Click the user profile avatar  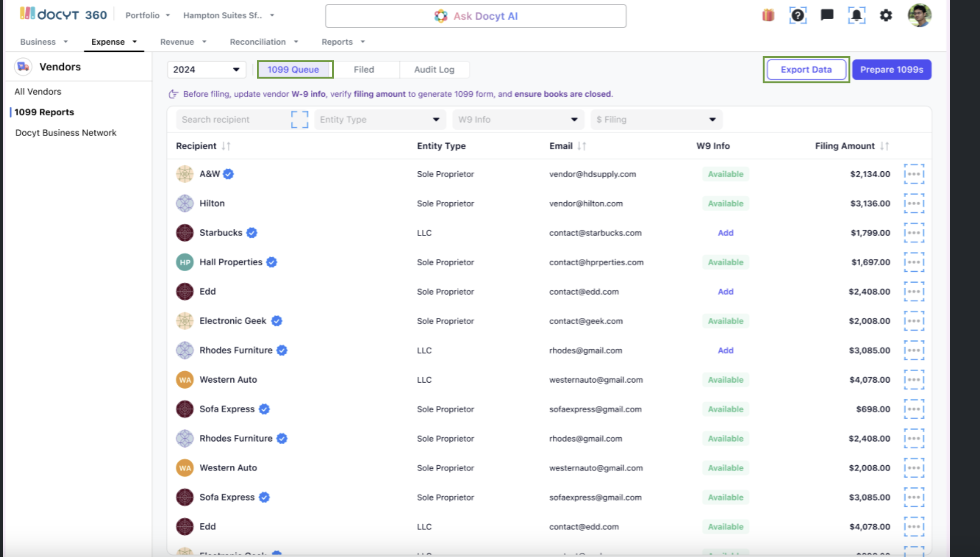pos(919,15)
